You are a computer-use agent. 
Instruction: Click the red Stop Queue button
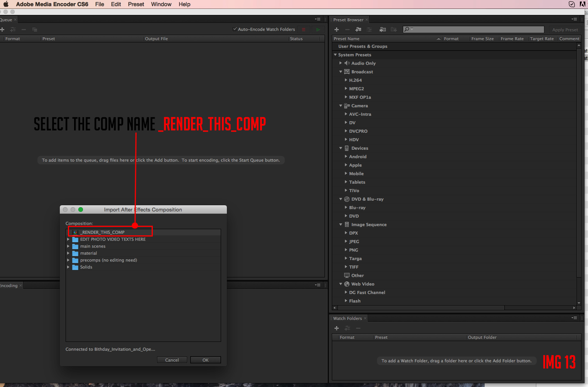[x=304, y=30]
